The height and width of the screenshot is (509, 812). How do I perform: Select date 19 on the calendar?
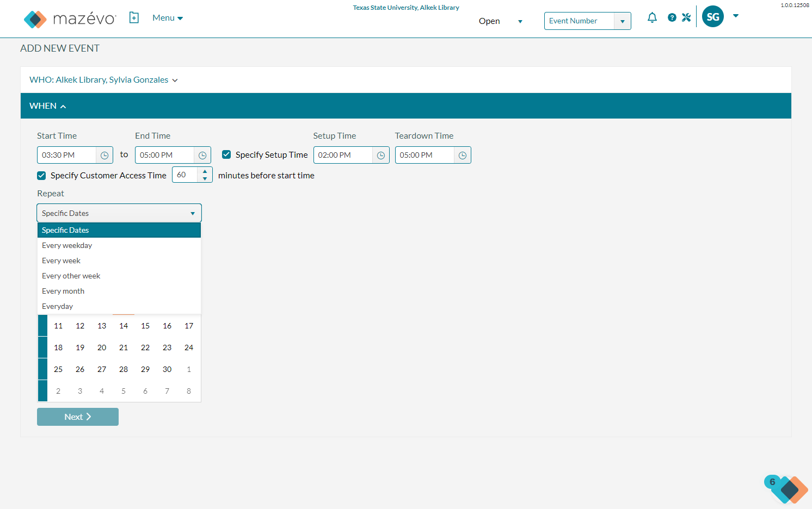pos(80,347)
